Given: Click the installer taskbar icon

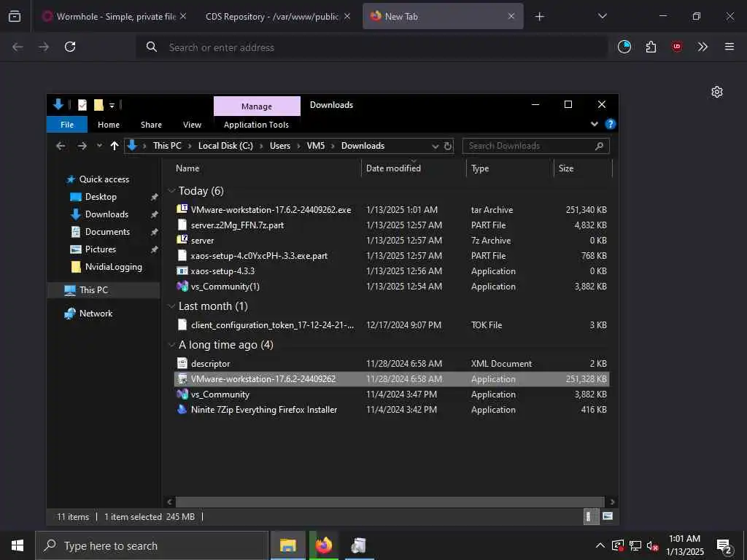Looking at the screenshot, I should pyautogui.click(x=358, y=545).
